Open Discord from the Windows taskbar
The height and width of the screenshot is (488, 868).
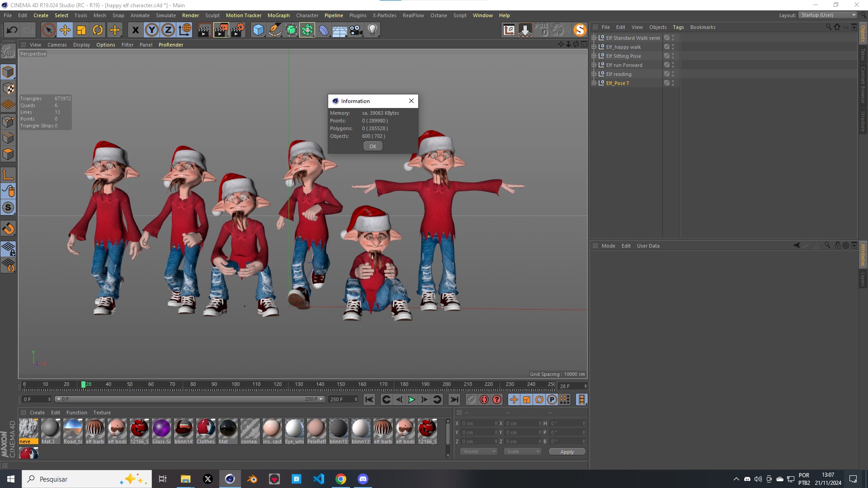pos(363,479)
